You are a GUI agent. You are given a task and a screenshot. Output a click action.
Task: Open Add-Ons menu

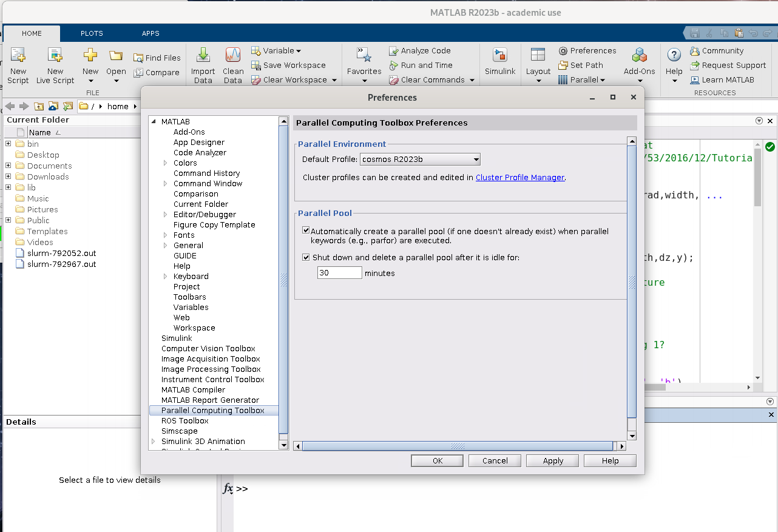coord(640,66)
